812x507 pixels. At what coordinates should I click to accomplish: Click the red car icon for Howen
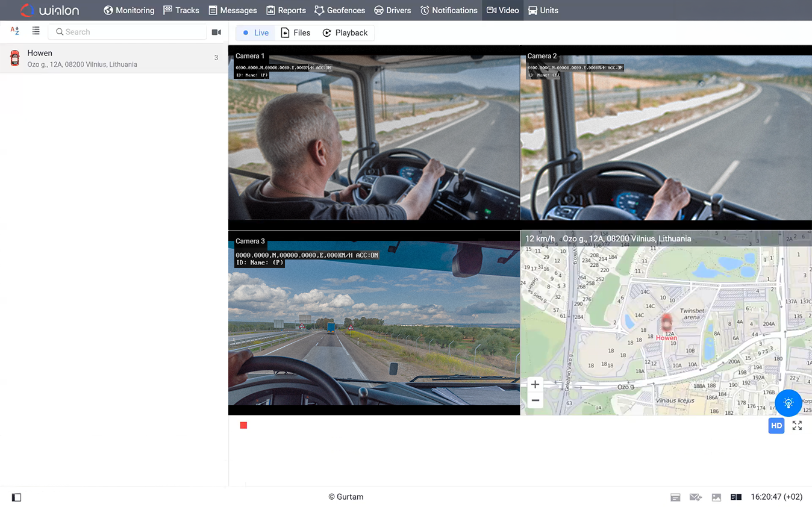point(15,58)
